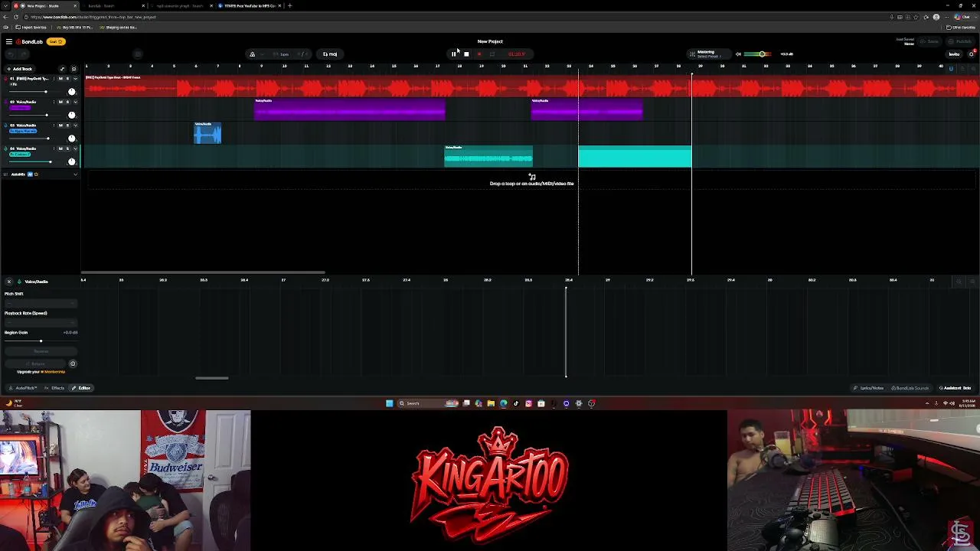Start recording with the red record button
This screenshot has width=980, height=551.
click(x=479, y=54)
